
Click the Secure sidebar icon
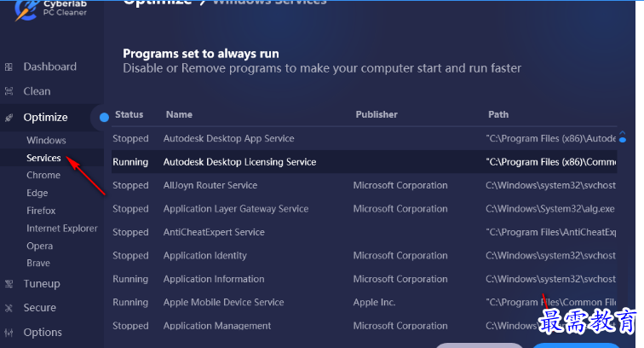pos(9,308)
